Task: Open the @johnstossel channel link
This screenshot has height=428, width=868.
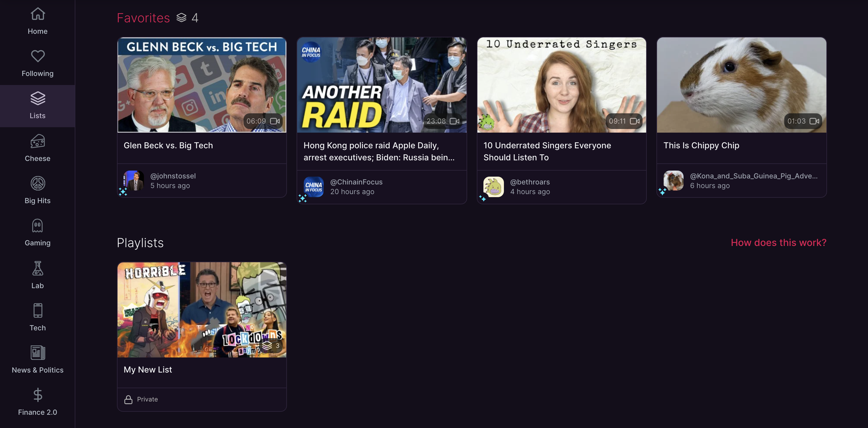Action: (173, 176)
